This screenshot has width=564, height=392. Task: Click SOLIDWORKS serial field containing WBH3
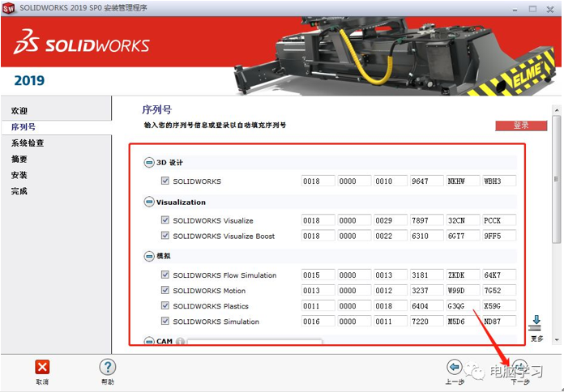click(x=499, y=181)
